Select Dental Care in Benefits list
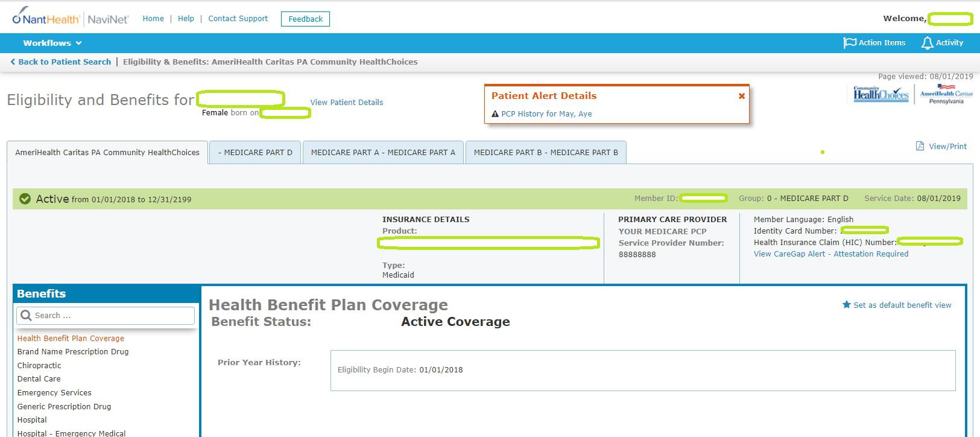This screenshot has width=980, height=437. pyautogui.click(x=39, y=379)
